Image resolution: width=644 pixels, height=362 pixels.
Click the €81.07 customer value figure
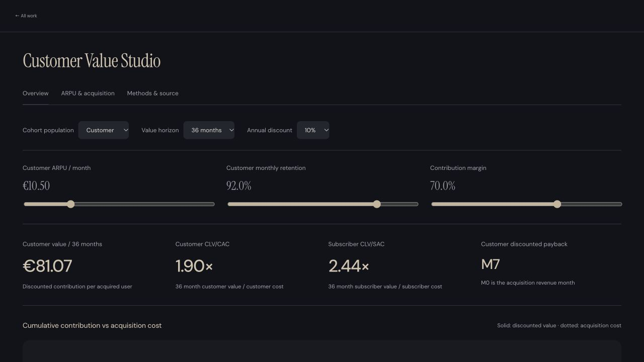47,266
